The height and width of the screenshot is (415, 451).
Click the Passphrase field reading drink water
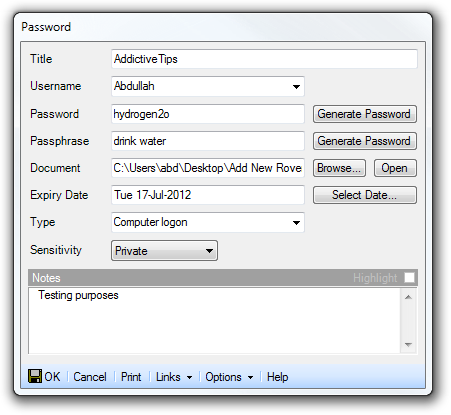[208, 141]
